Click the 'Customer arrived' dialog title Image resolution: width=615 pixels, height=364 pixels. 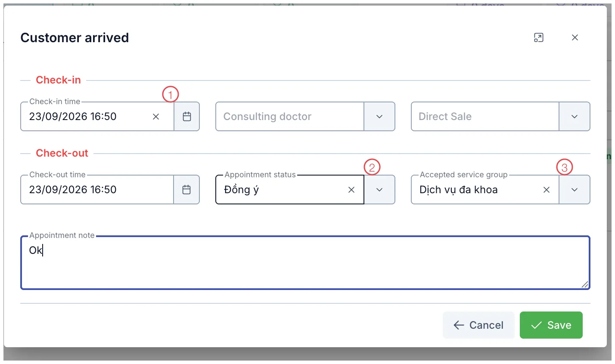75,38
